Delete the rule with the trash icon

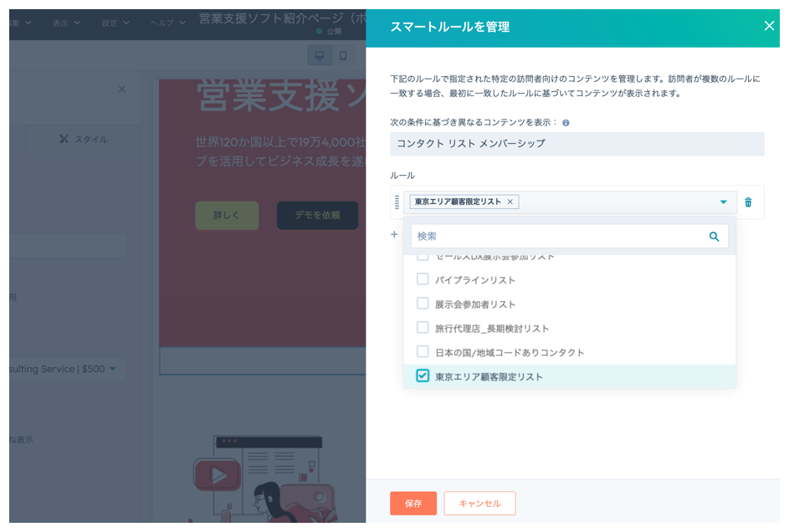pos(748,202)
